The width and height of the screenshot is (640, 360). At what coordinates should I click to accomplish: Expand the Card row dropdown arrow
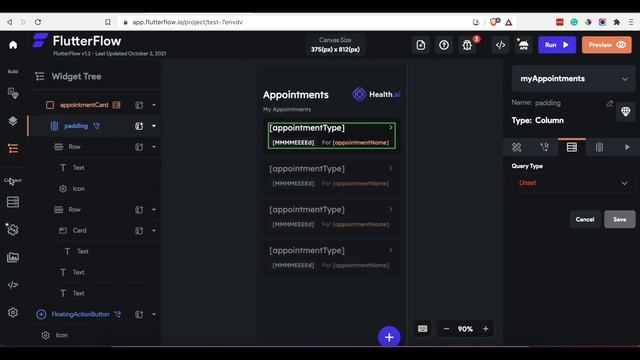coord(154,231)
